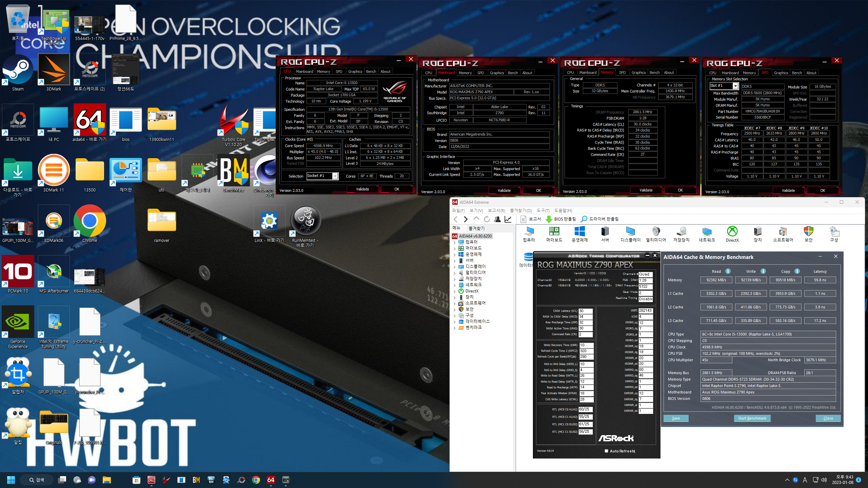Screen dimensions: 868x488
Task: Click 드라이버 판올림 toolbar button
Action: 600,219
